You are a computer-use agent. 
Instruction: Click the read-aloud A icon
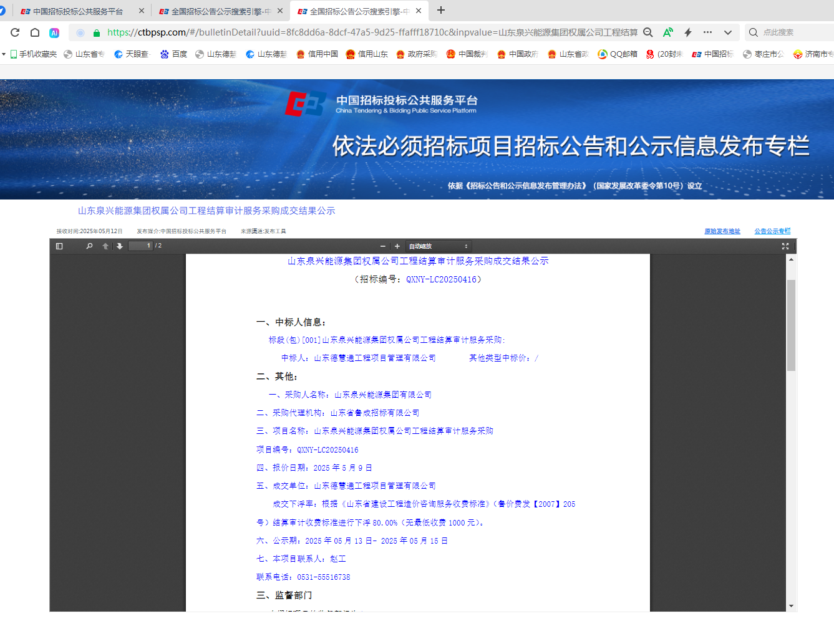click(668, 32)
